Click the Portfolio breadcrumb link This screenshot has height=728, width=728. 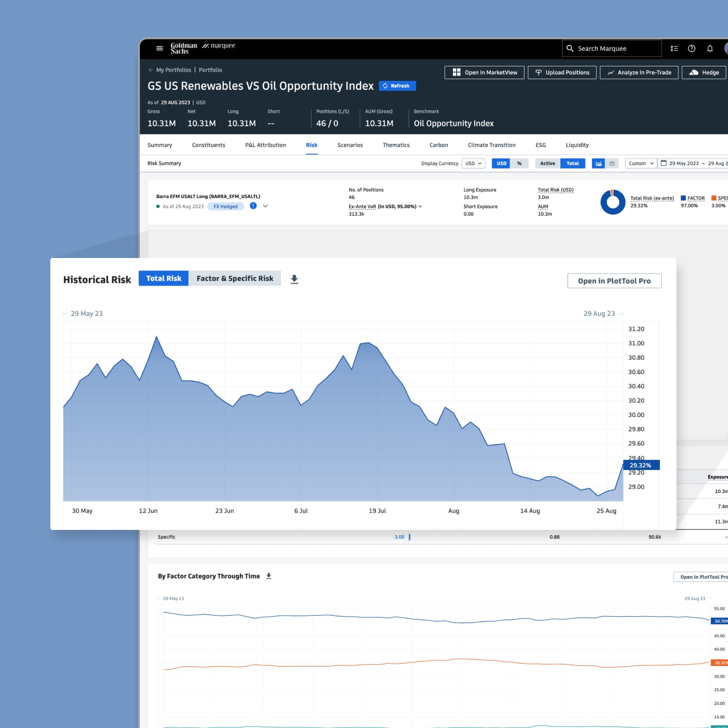[x=210, y=70]
